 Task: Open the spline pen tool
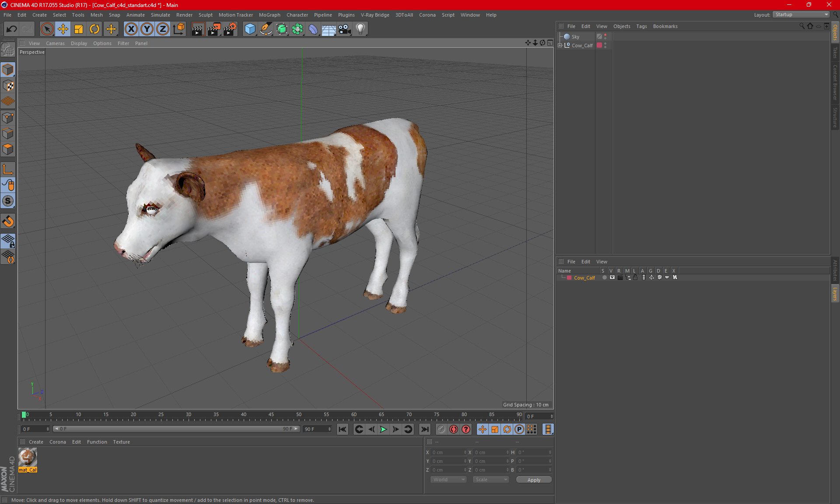tap(266, 29)
